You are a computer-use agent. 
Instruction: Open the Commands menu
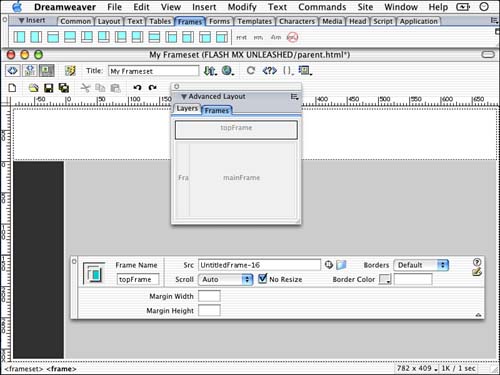(322, 7)
